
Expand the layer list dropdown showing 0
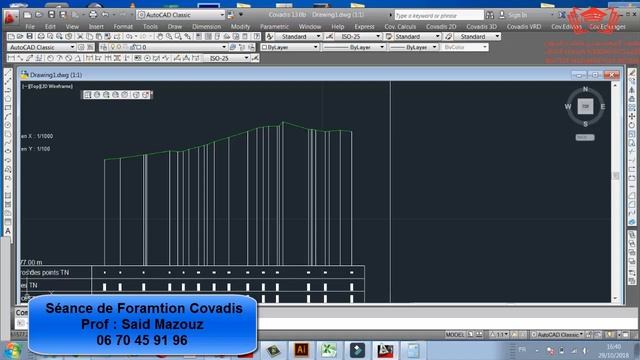click(224, 47)
